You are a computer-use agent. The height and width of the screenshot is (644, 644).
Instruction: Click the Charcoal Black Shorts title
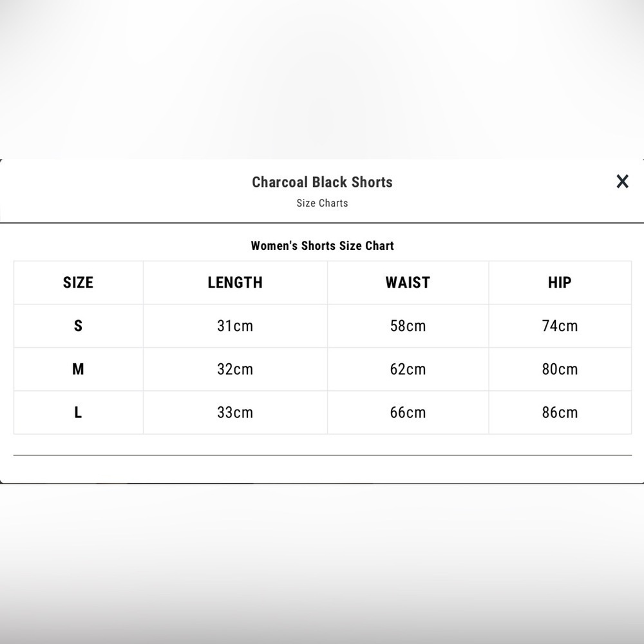pos(322,182)
